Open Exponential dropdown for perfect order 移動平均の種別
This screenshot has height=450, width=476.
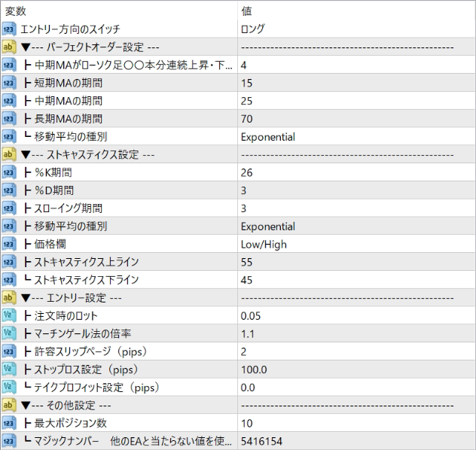(x=356, y=136)
